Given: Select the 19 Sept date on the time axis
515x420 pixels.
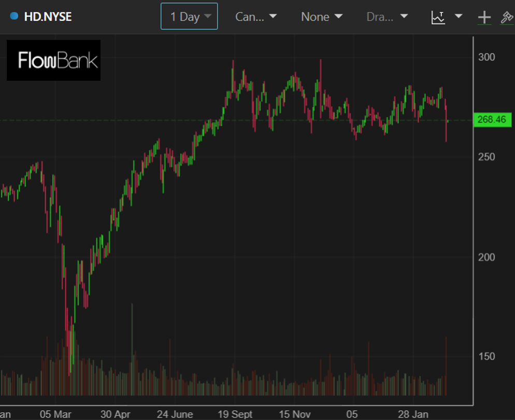Looking at the screenshot, I should [235, 414].
